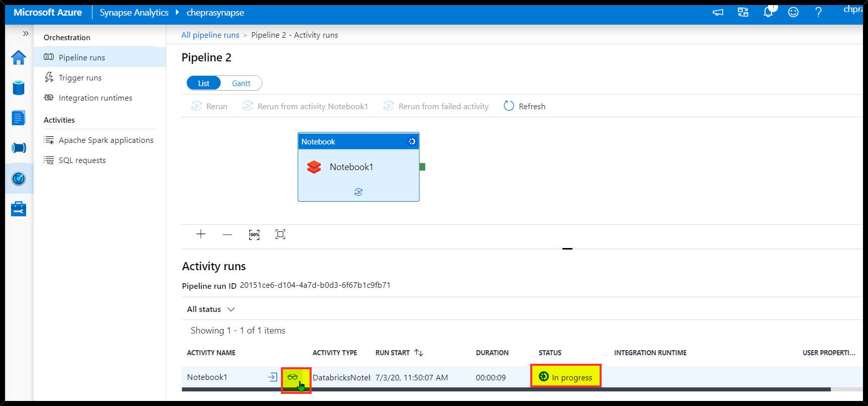Open the switch directory icon
The height and width of the screenshot is (406, 868).
(x=743, y=12)
